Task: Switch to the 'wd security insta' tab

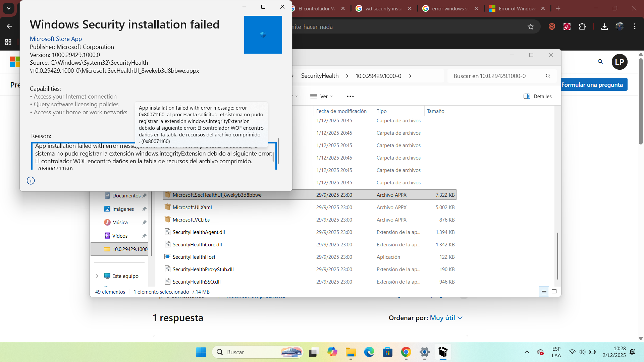Action: click(384, 9)
